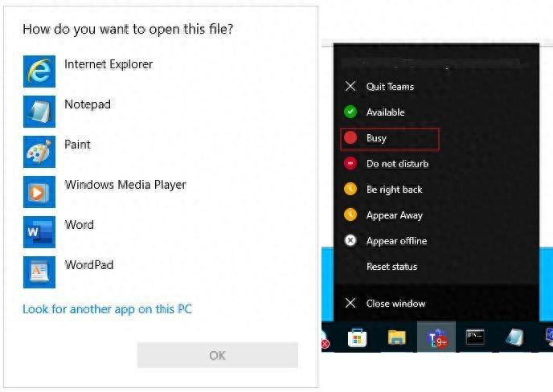Select Appear offline status
The image size is (553, 392).
pos(396,241)
